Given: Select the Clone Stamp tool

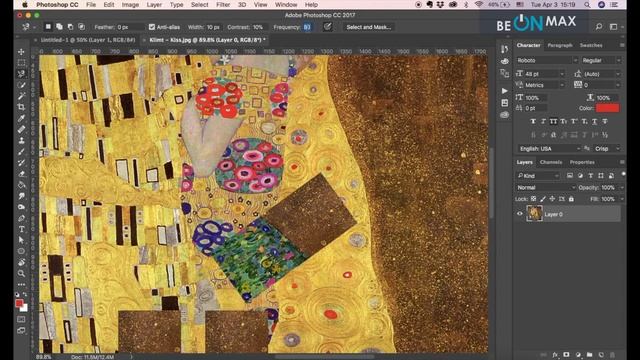Looking at the screenshot, I should (x=21, y=140).
